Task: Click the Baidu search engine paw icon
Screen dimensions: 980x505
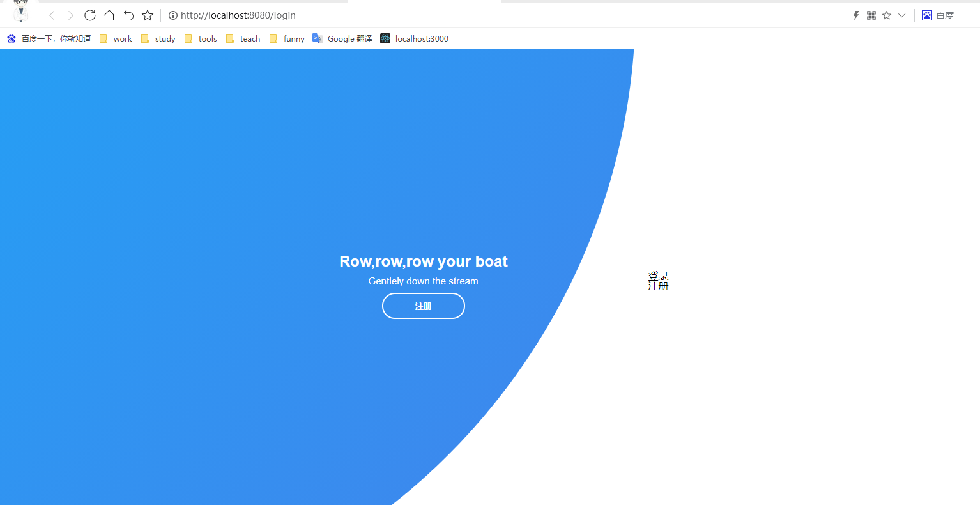Action: (927, 15)
